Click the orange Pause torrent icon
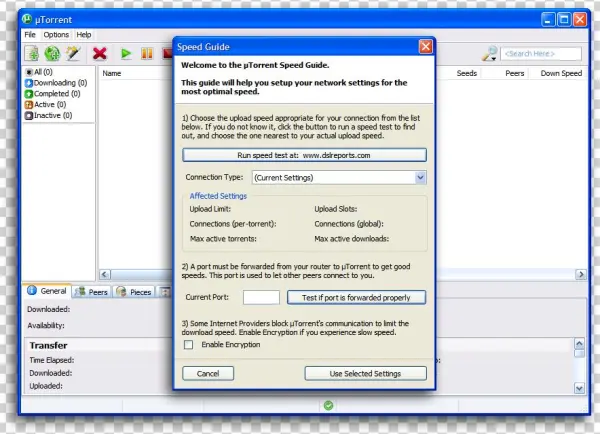 pyautogui.click(x=147, y=54)
